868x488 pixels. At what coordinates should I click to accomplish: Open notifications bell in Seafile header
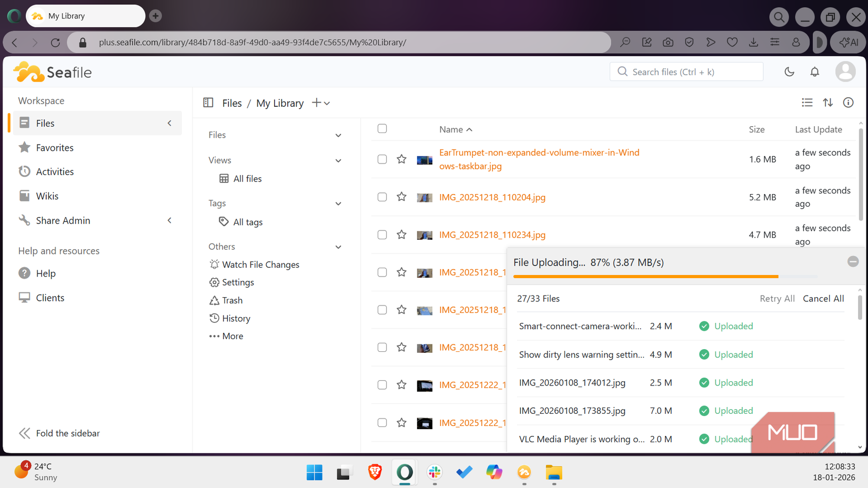814,72
